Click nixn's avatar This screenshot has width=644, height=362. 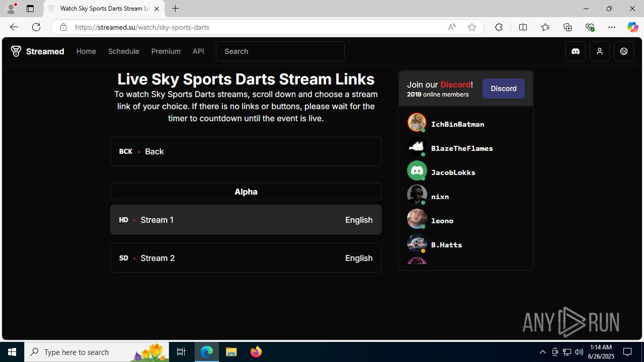pos(417,195)
